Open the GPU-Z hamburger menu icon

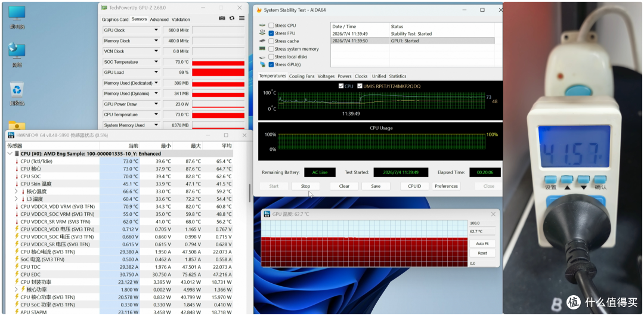[242, 18]
